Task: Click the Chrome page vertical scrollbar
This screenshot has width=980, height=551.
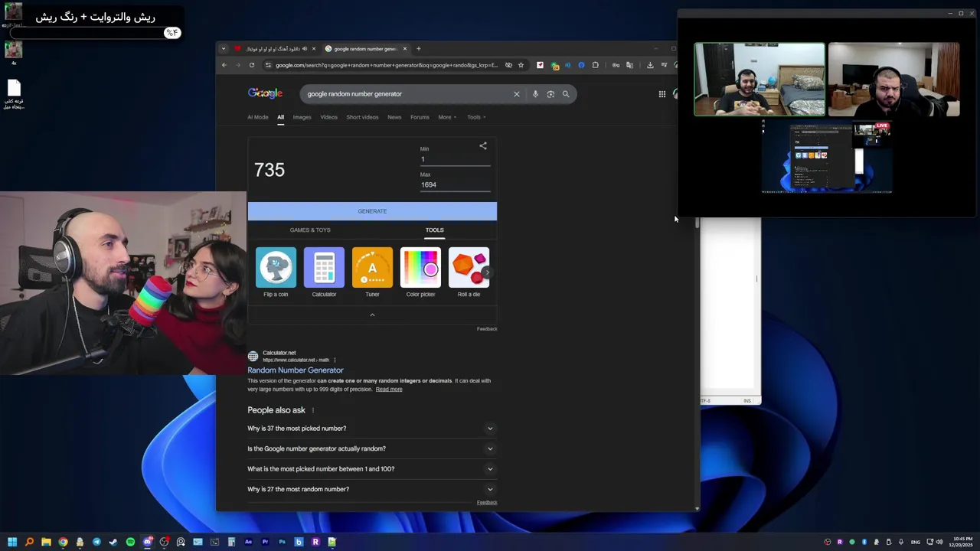Action: click(697, 222)
